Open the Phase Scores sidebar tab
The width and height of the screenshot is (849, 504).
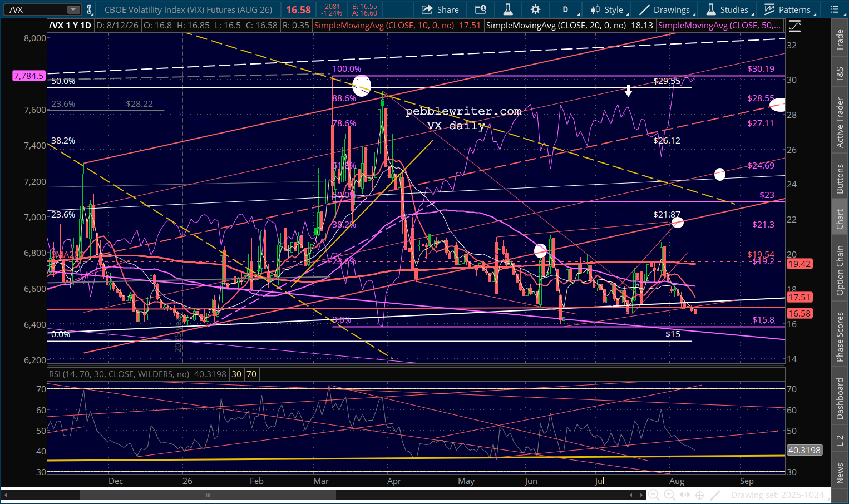tap(840, 337)
